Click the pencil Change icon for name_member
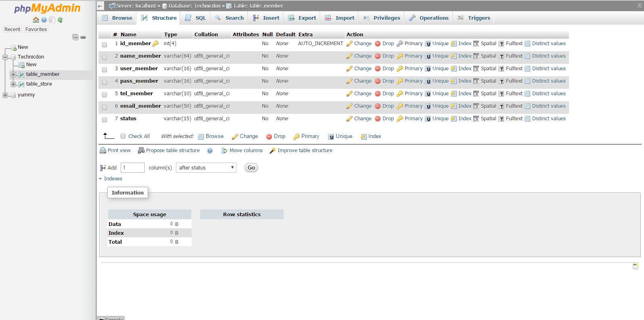 (349, 56)
